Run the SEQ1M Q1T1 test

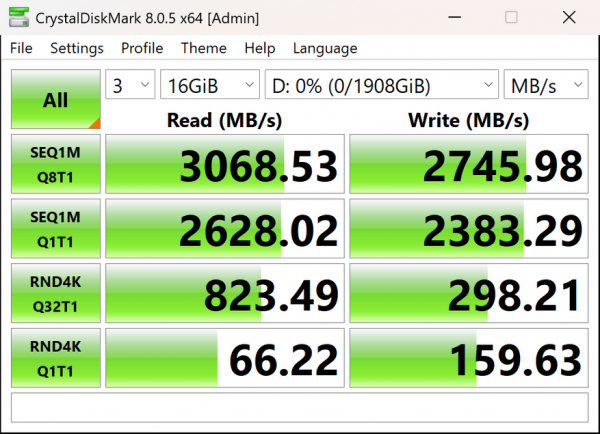pos(56,228)
